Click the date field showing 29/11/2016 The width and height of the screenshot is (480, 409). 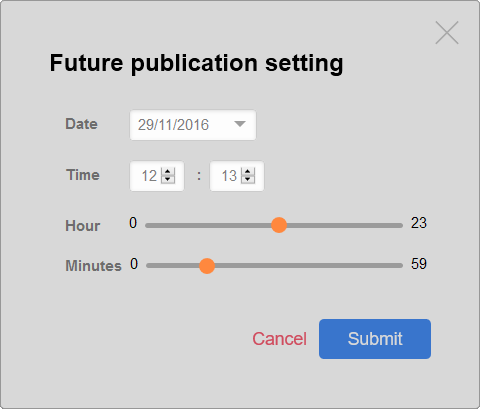(193, 125)
